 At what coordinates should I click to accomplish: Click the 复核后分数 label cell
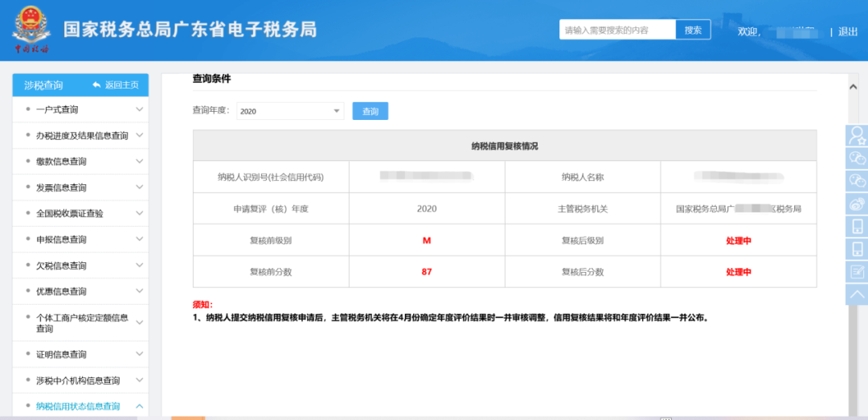point(583,272)
